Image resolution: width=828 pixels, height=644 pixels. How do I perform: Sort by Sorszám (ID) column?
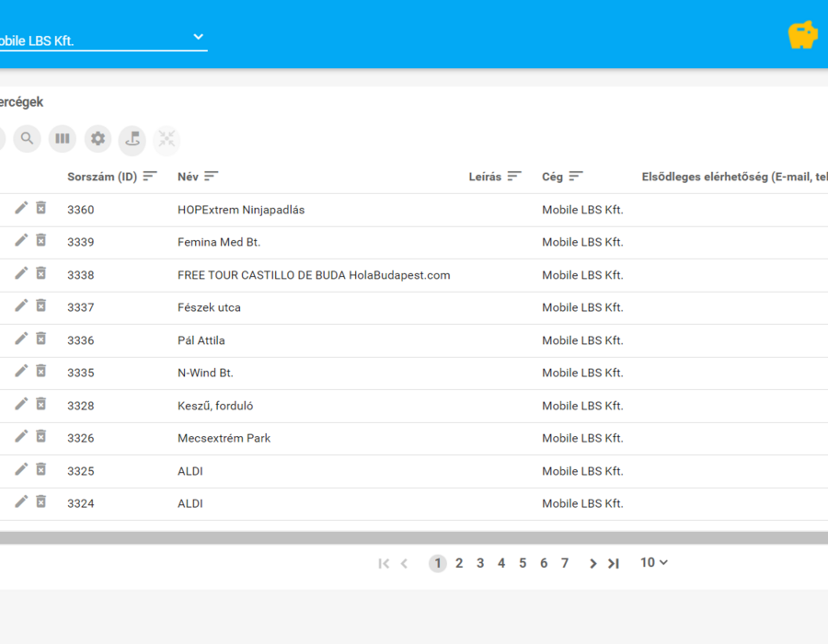pyautogui.click(x=150, y=176)
